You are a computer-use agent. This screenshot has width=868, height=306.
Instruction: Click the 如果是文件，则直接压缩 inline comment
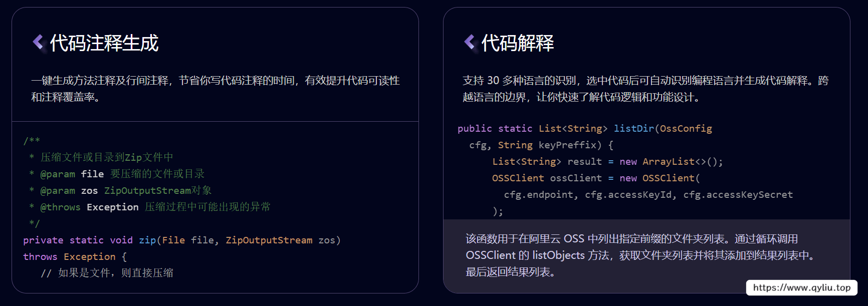tap(107, 273)
